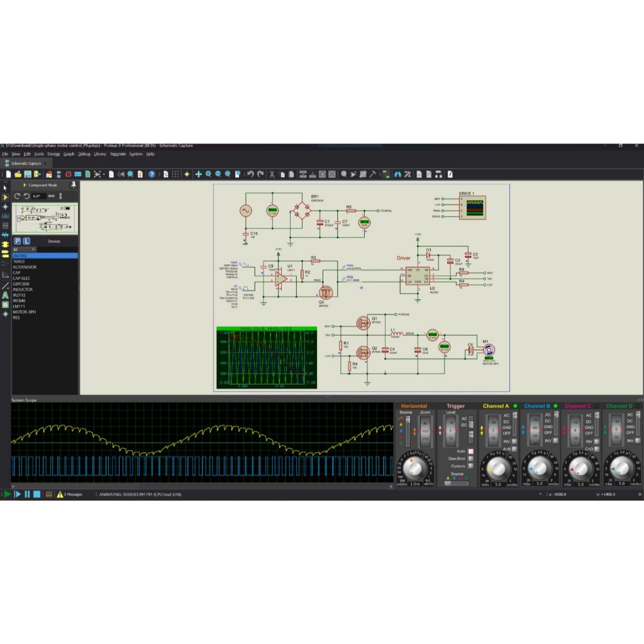Open the Debug menu
This screenshot has height=644, width=644.
click(84, 153)
